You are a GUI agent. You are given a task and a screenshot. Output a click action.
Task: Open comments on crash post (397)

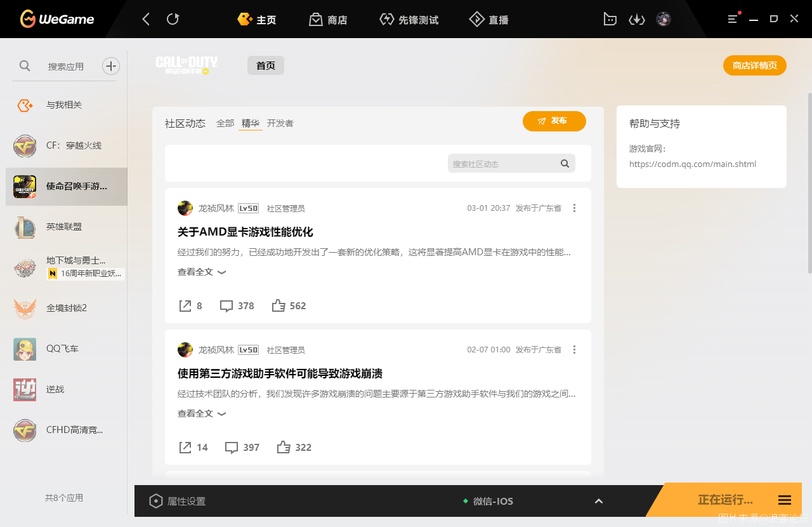(x=242, y=448)
